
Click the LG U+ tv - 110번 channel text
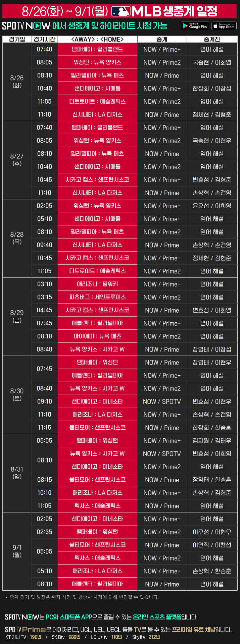coord(106,637)
